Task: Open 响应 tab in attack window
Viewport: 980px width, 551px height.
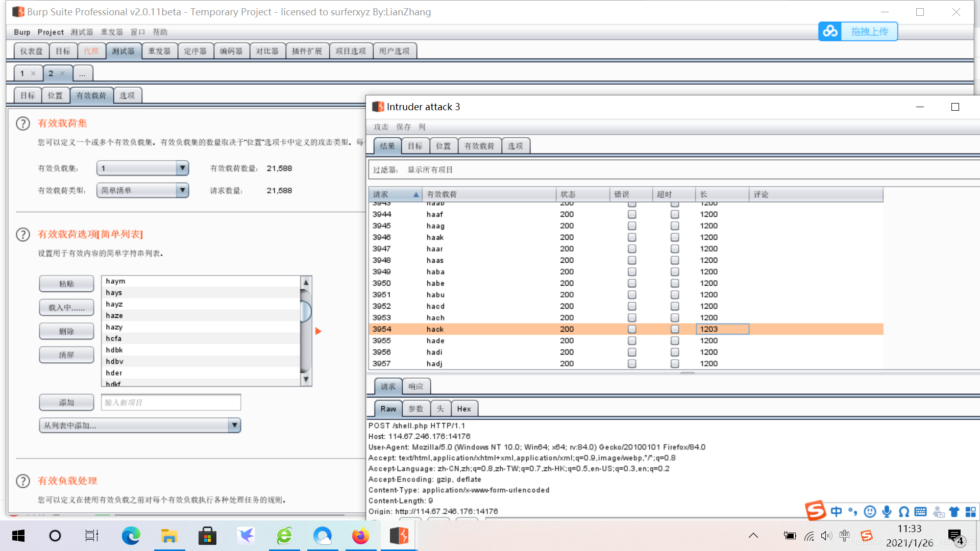Action: 416,387
